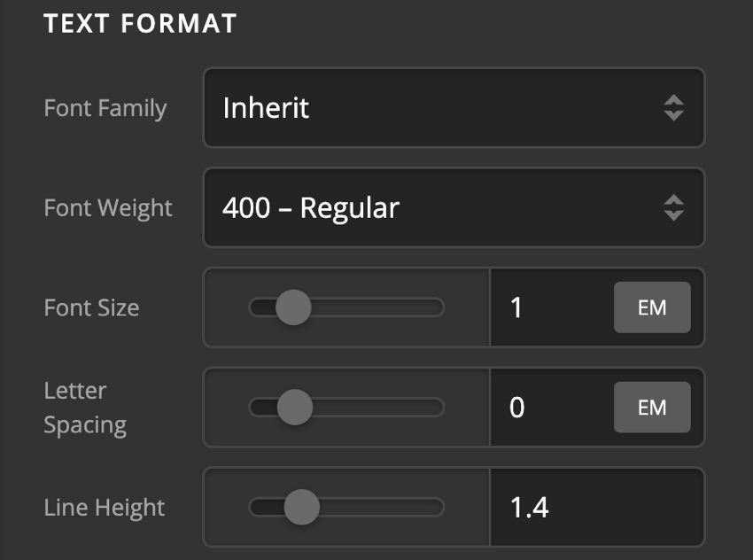The width and height of the screenshot is (753, 560).
Task: Click the Font Family label
Action: [x=106, y=108]
